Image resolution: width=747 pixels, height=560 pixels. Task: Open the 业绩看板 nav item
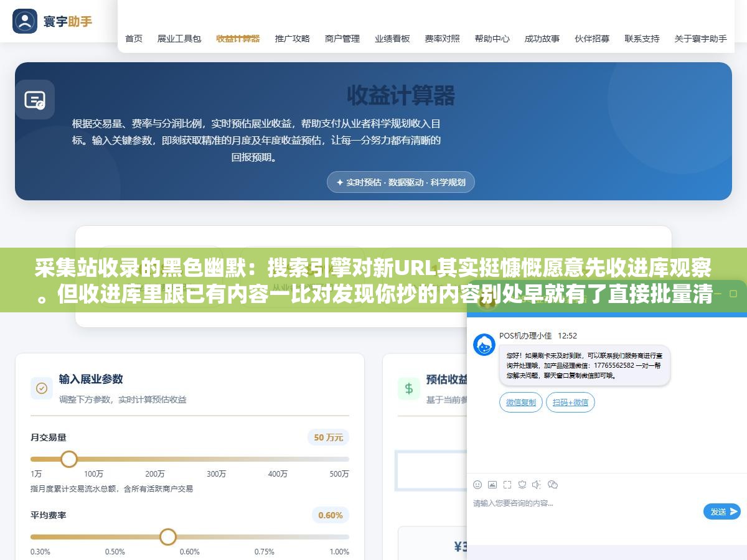(x=392, y=39)
